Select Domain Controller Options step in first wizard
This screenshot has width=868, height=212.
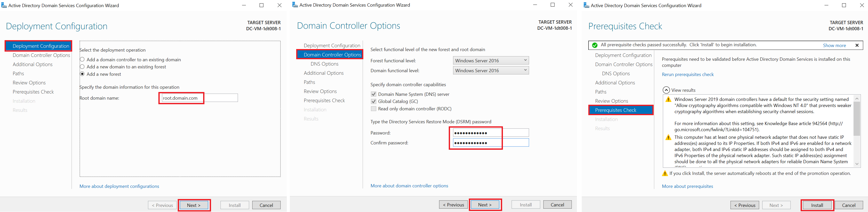pyautogui.click(x=41, y=55)
